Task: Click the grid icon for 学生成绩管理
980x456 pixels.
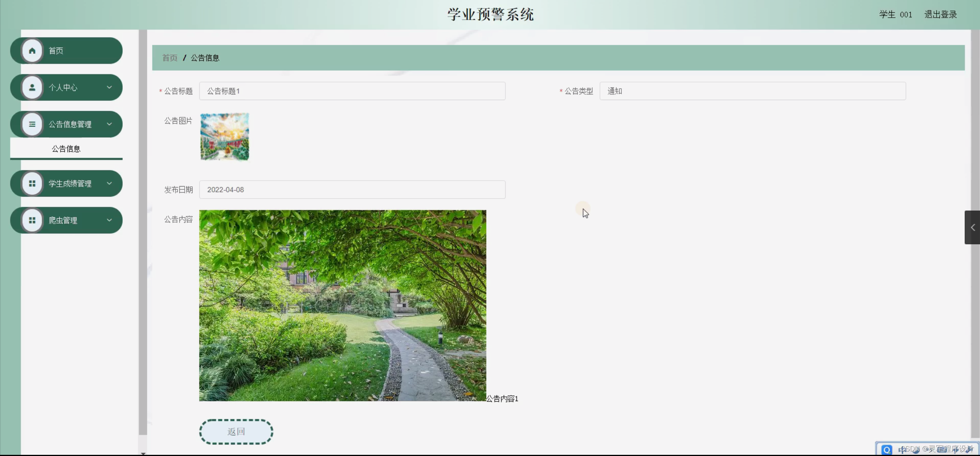Action: point(32,183)
